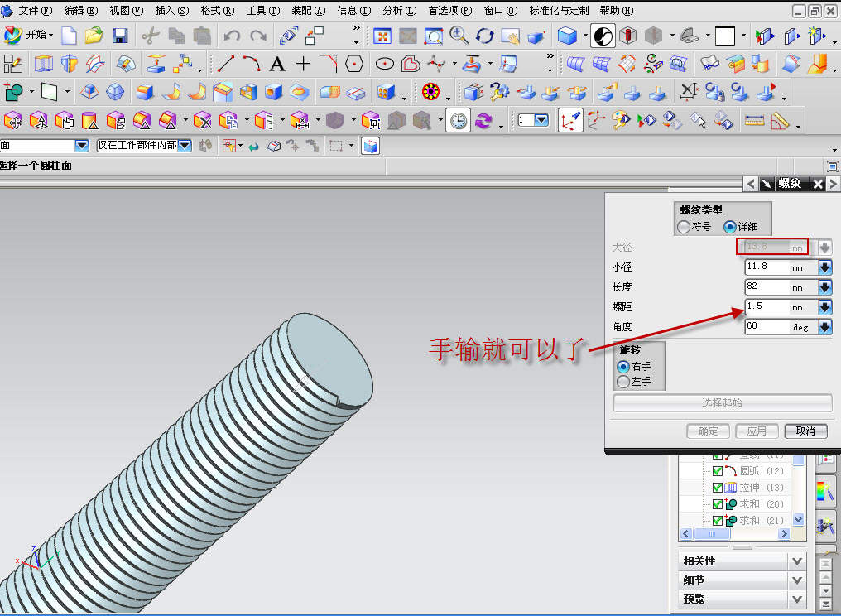Image resolution: width=841 pixels, height=616 pixels.
Task: Click the Point plus tool
Action: pos(303,64)
